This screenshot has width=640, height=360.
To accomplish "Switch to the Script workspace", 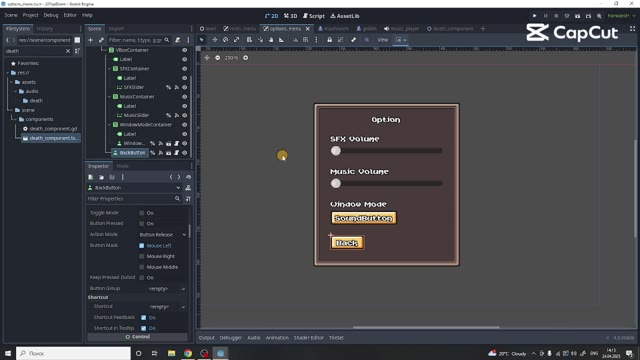I will 314,16.
